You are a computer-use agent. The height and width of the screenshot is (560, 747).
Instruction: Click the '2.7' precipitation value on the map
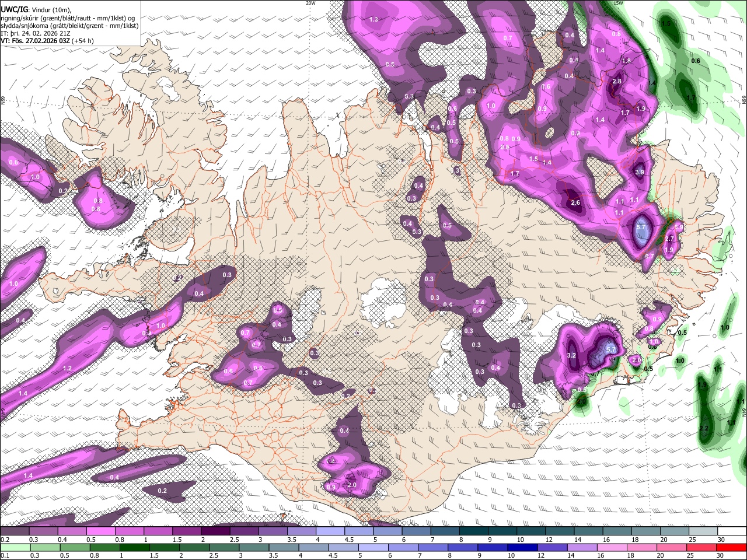pos(669,239)
